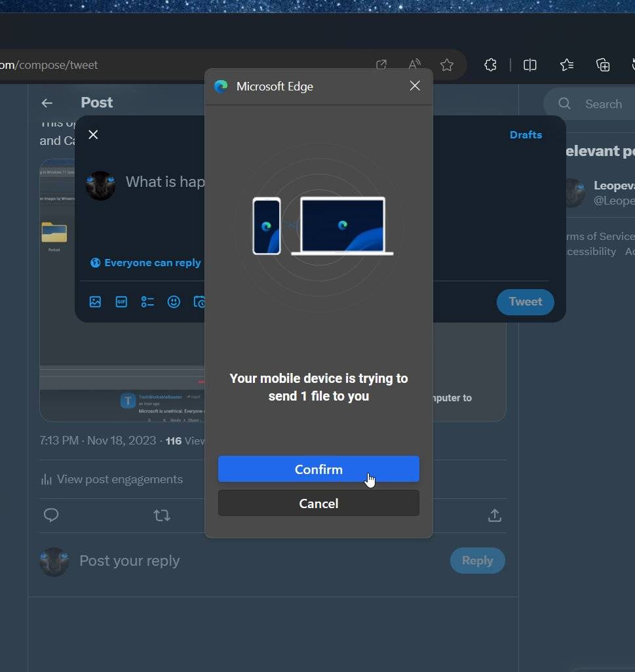Confirm receiving the file from mobile
The image size is (635, 672).
point(318,469)
